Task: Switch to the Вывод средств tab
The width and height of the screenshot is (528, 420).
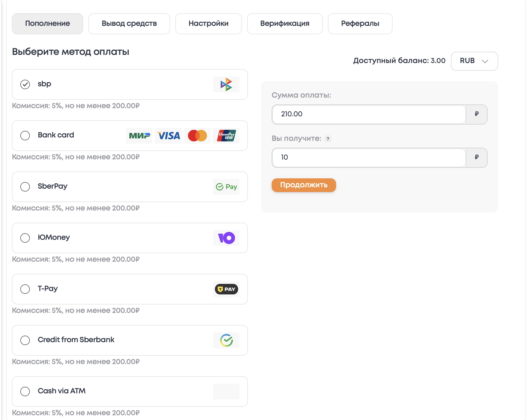Action: pyautogui.click(x=129, y=24)
